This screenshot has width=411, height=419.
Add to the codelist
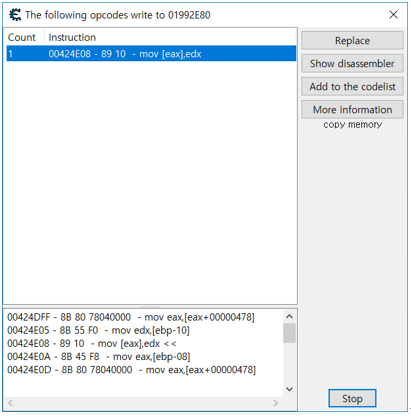(352, 87)
